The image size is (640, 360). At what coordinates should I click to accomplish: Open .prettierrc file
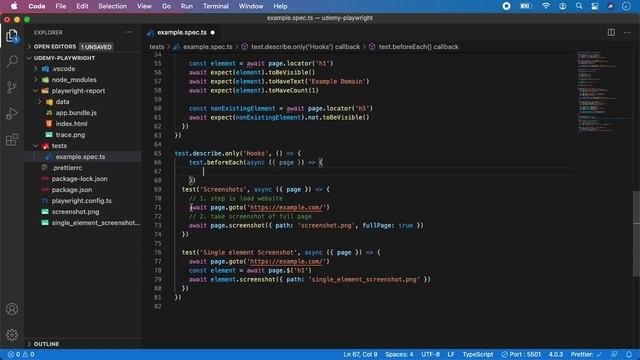[x=67, y=168]
